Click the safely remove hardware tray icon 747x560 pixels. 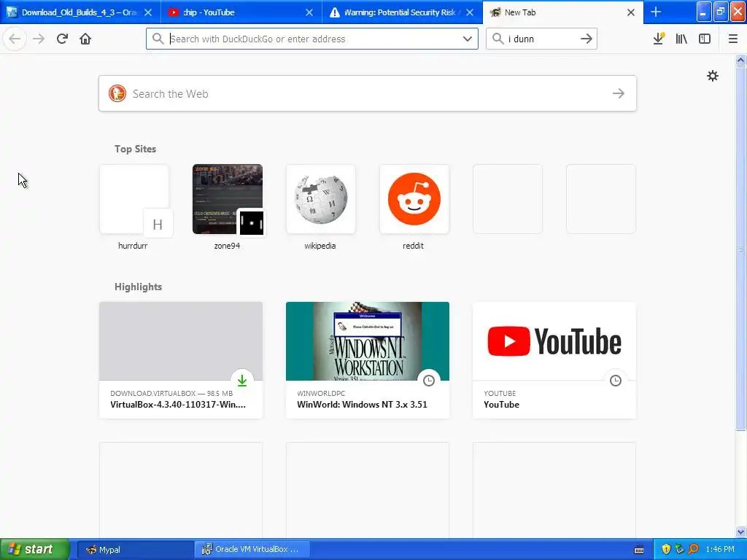coord(679,549)
